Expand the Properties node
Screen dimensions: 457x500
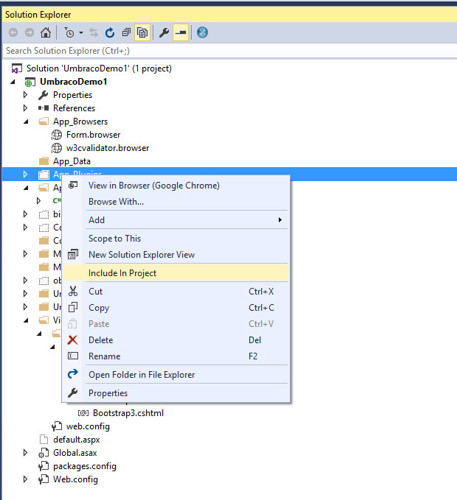(25, 95)
